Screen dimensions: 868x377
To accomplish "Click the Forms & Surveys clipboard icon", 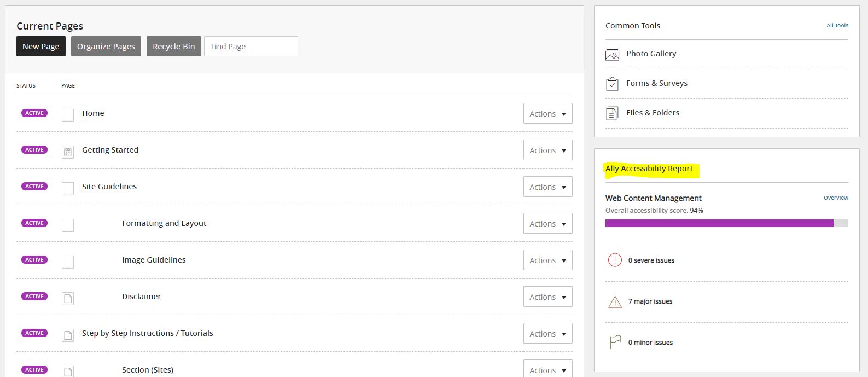I will (x=612, y=84).
